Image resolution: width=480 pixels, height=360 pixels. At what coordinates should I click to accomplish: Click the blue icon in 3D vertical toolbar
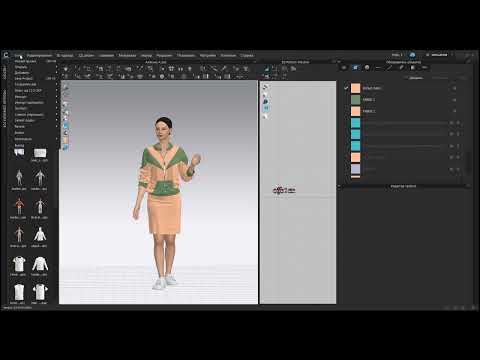pyautogui.click(x=66, y=126)
